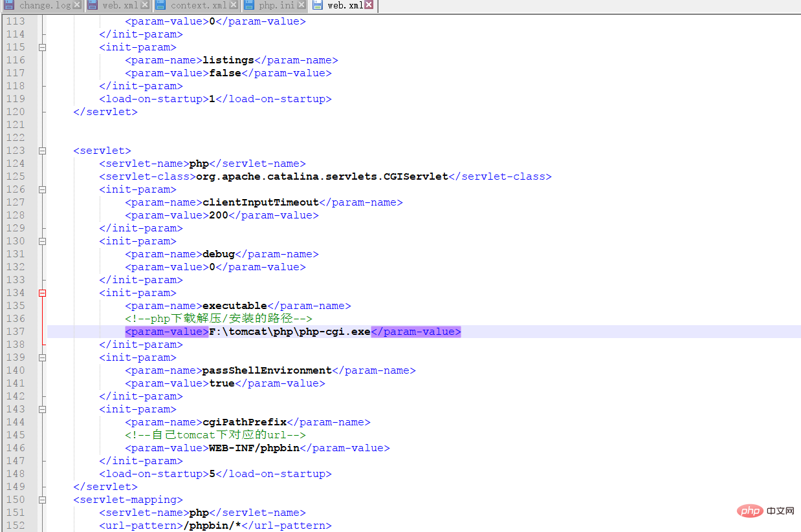Click the tomcat url comment on line 145
The height and width of the screenshot is (532, 801).
point(215,435)
